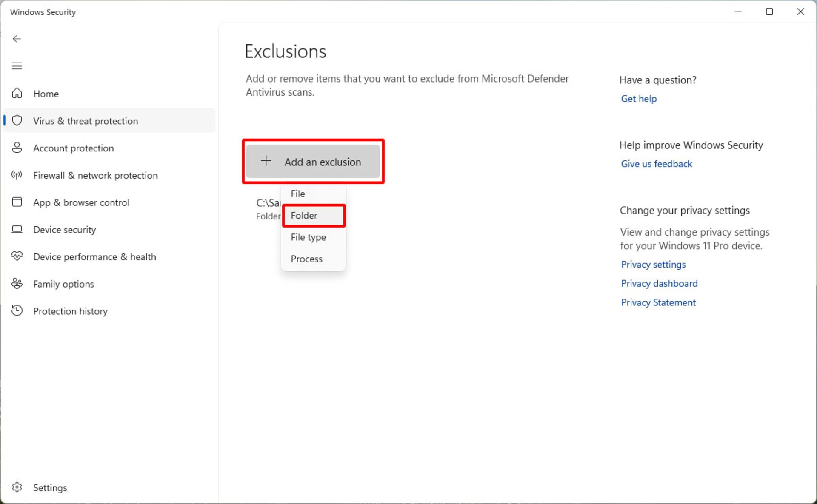The height and width of the screenshot is (504, 817).
Task: Select Process from exclusion options
Action: click(306, 259)
